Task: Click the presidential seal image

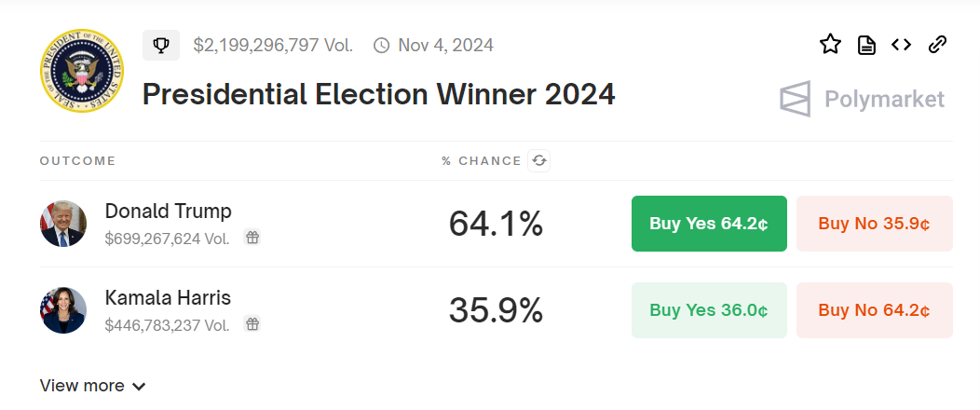Action: pos(82,70)
